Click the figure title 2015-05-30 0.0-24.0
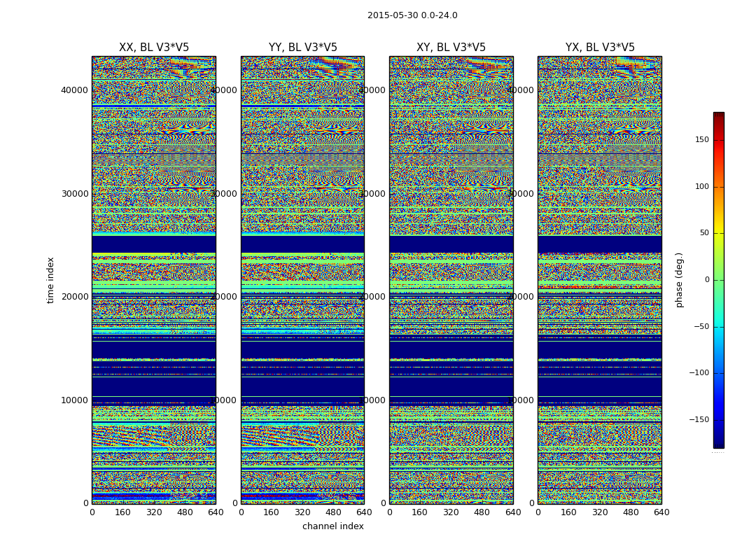Image resolution: width=735 pixels, height=560 pixels. click(412, 15)
